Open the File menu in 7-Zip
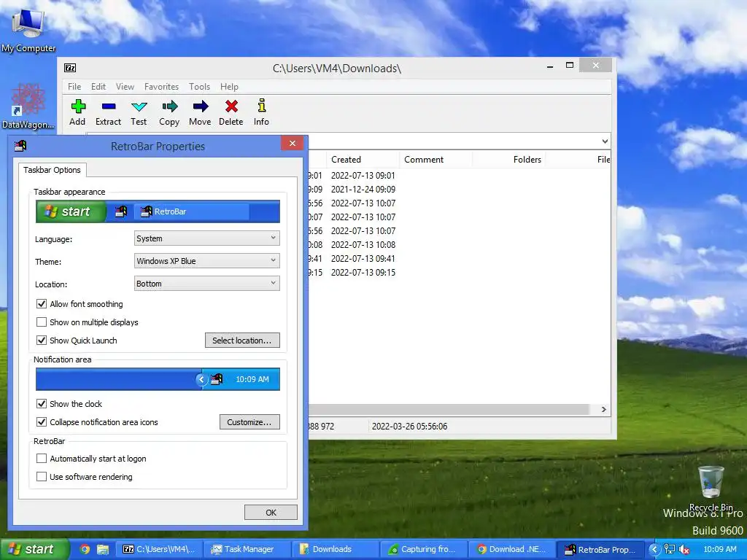This screenshot has width=747, height=560. pos(74,87)
